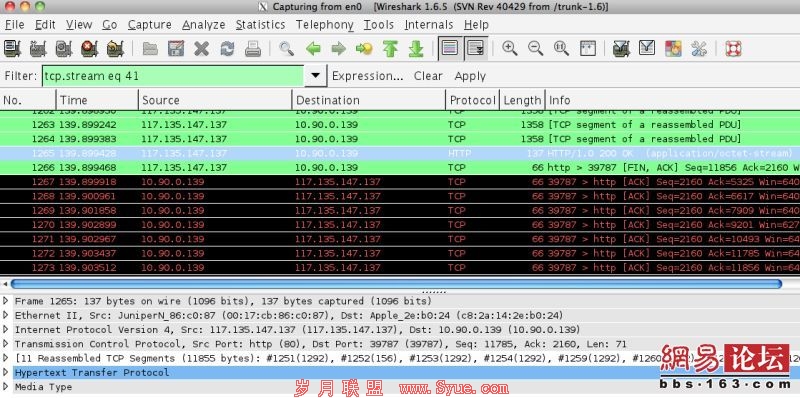
Task: Open the Help menu
Action: pyautogui.click(x=476, y=24)
